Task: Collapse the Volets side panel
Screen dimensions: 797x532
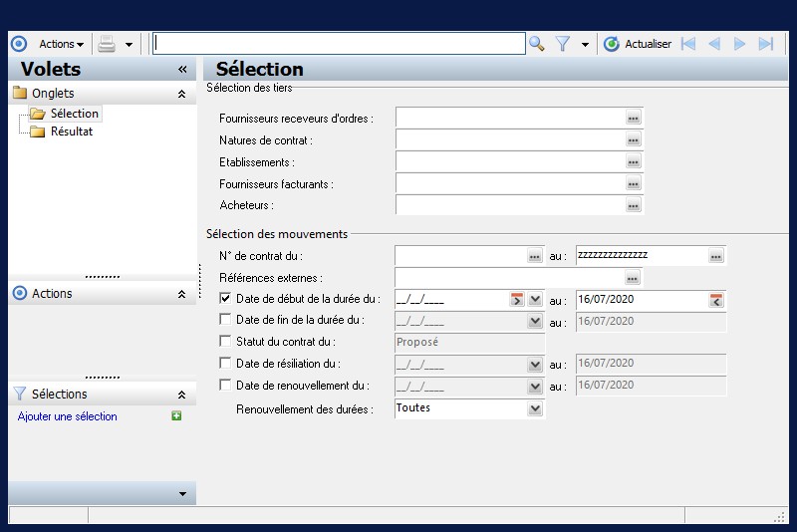Action: pos(182,70)
